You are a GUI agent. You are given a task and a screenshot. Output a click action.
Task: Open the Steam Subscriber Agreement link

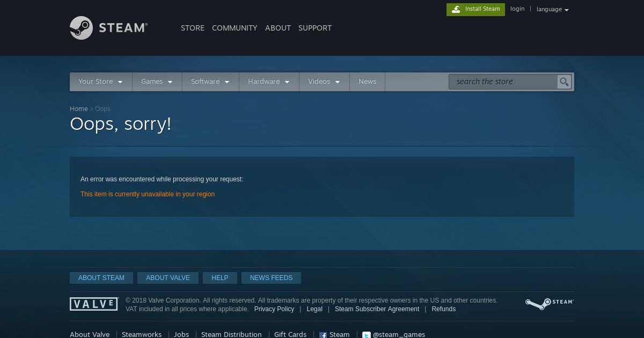pos(377,309)
